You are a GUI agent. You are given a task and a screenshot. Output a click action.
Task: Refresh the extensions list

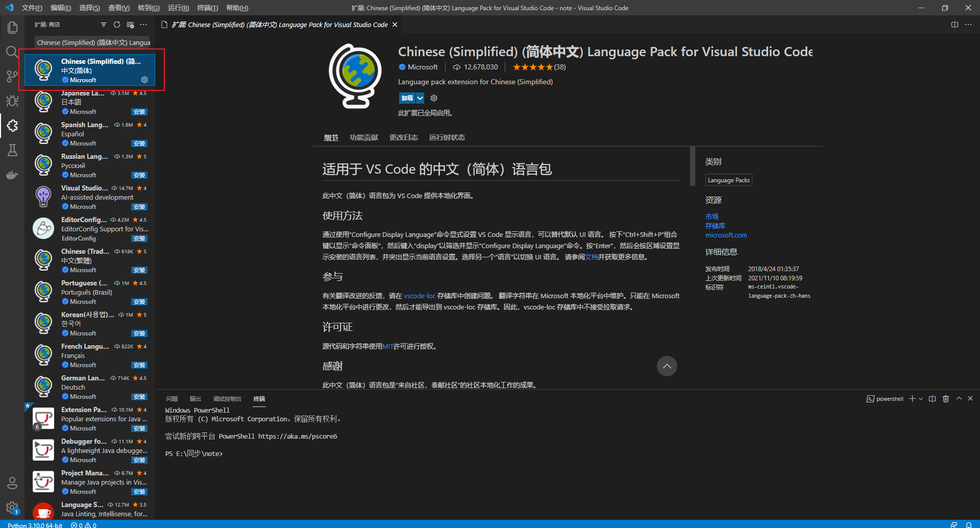[117, 25]
